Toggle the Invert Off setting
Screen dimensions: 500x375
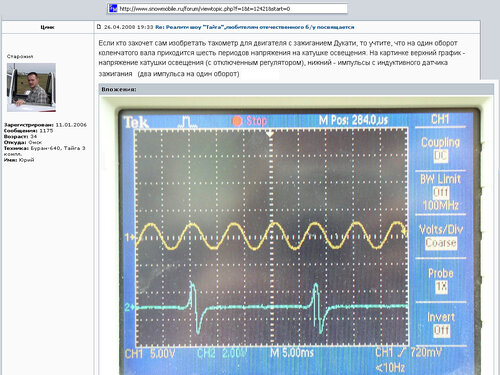[x=441, y=324]
